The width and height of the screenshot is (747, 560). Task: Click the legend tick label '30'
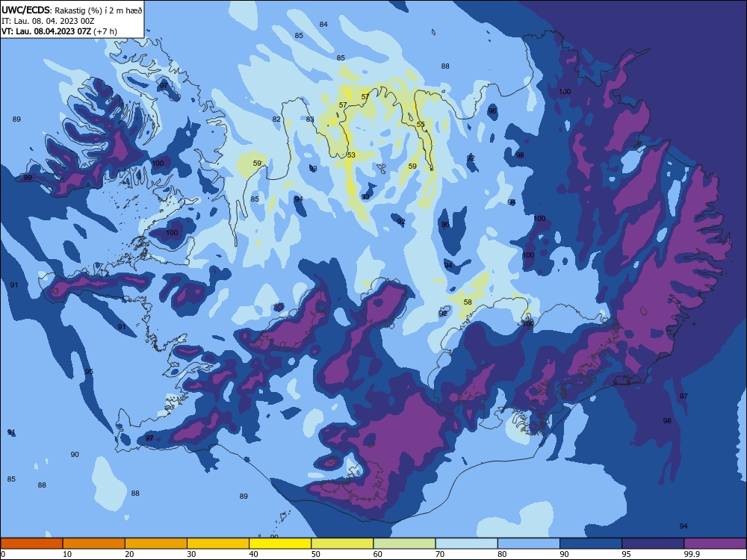point(191,554)
